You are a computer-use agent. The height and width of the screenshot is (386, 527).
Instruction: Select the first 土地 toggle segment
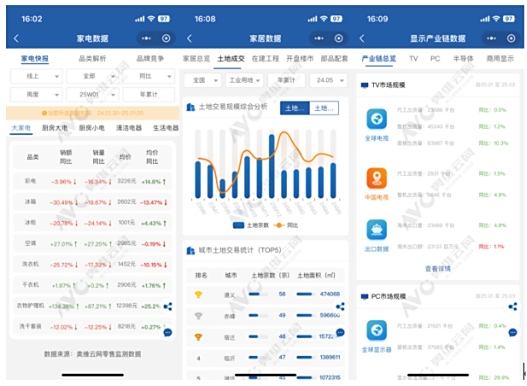click(295, 108)
